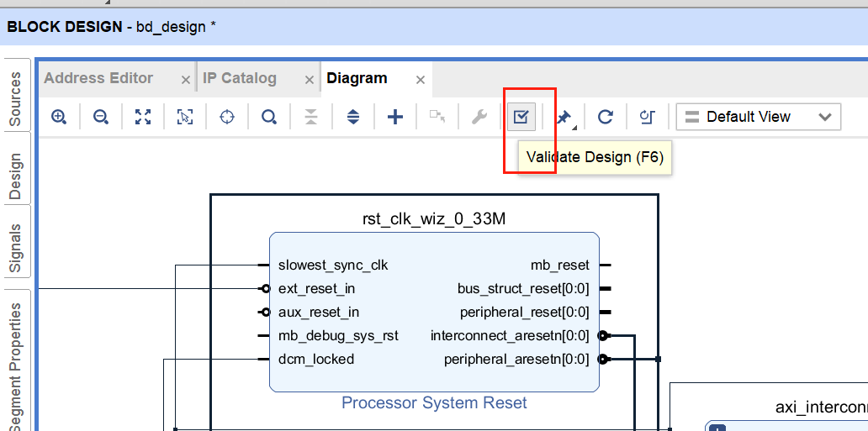Image resolution: width=868 pixels, height=431 pixels.
Task: Open the Search magnifier icon
Action: tap(269, 117)
